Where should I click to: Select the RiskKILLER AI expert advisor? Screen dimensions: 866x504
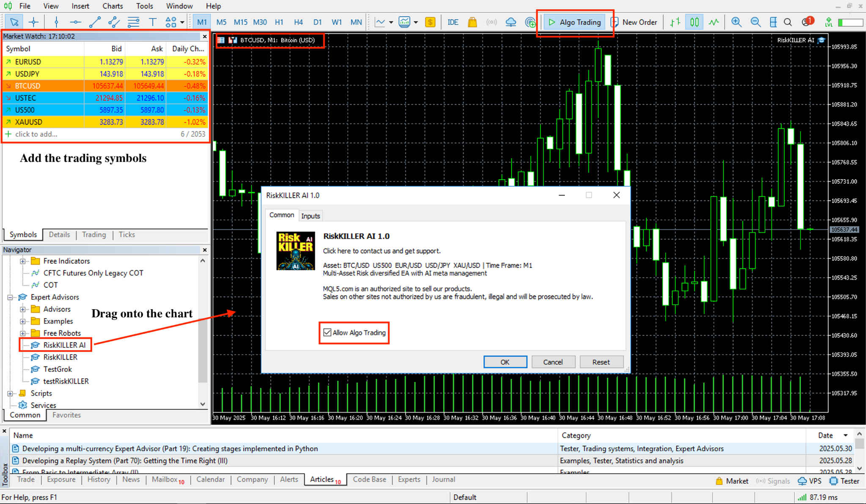coord(64,345)
